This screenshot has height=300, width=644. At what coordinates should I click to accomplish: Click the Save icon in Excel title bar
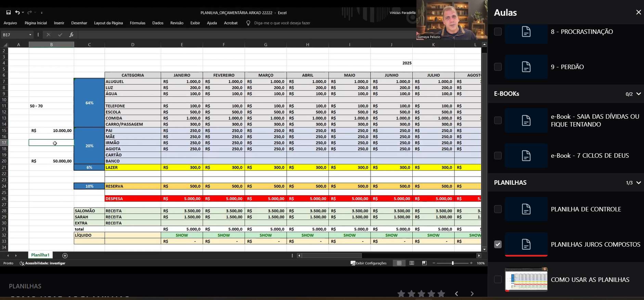tap(9, 13)
